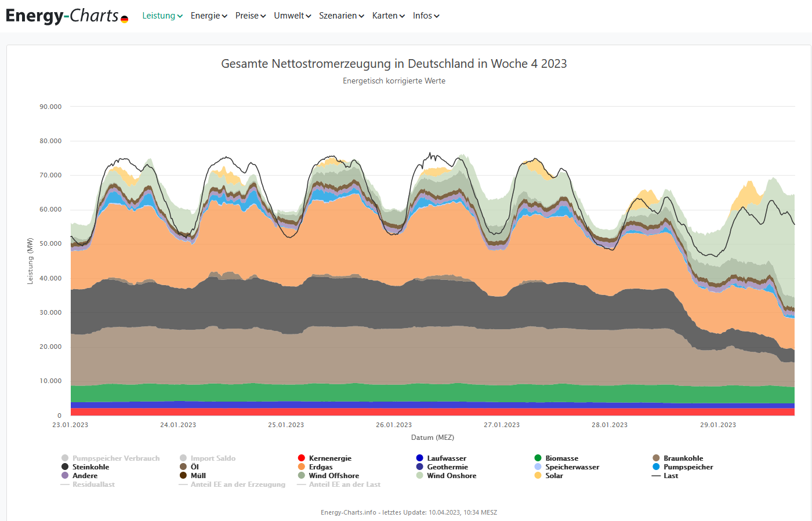Click the Wind Onshore legend dot
812x521 pixels.
[x=419, y=476]
